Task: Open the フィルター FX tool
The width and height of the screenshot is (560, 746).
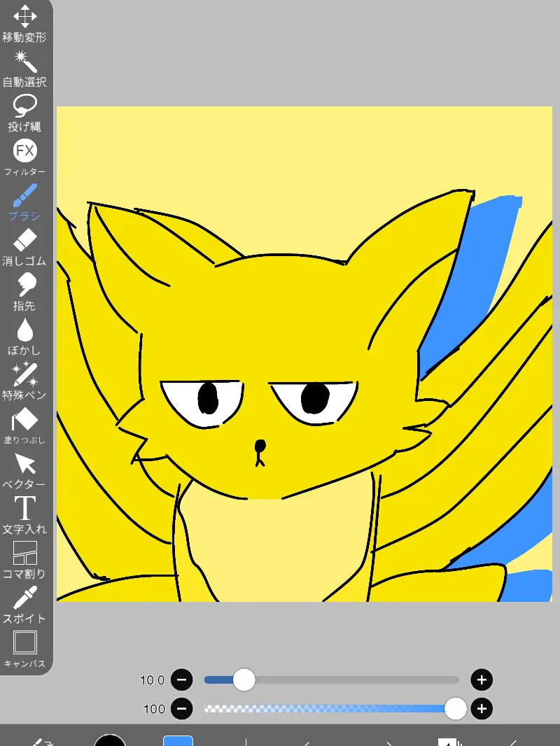Action: (x=24, y=158)
